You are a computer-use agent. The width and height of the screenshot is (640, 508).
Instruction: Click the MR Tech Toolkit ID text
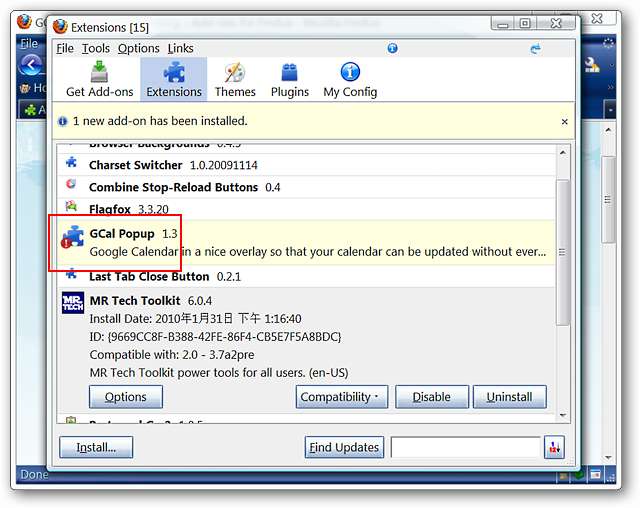[x=215, y=337]
